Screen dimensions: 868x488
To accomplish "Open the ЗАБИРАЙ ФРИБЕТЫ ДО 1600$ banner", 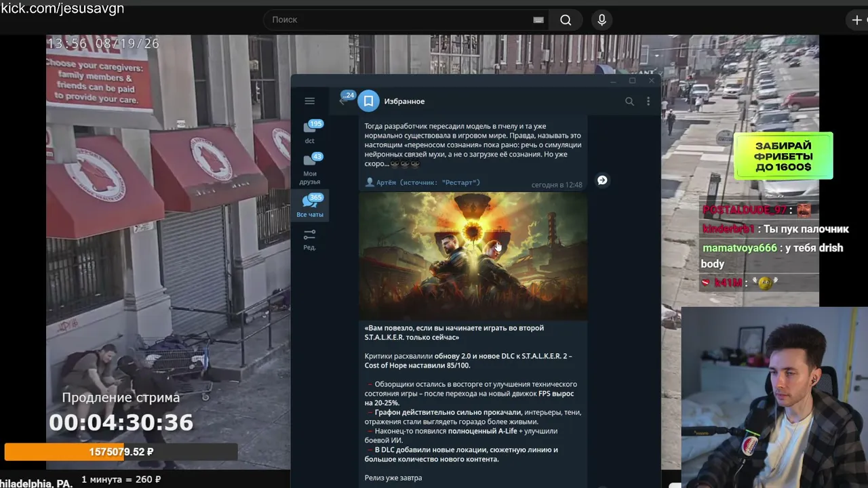I will (x=783, y=156).
